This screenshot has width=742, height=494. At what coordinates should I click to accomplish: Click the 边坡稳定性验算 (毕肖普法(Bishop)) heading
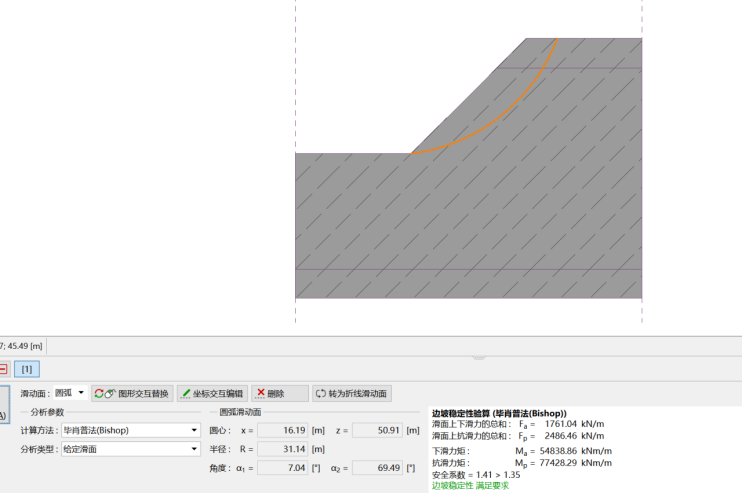(499, 413)
